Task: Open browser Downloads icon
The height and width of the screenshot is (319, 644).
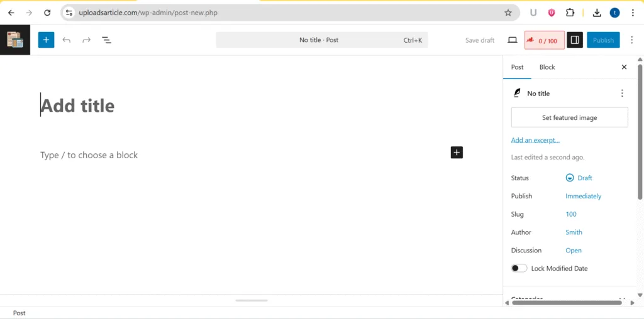Action: (597, 13)
